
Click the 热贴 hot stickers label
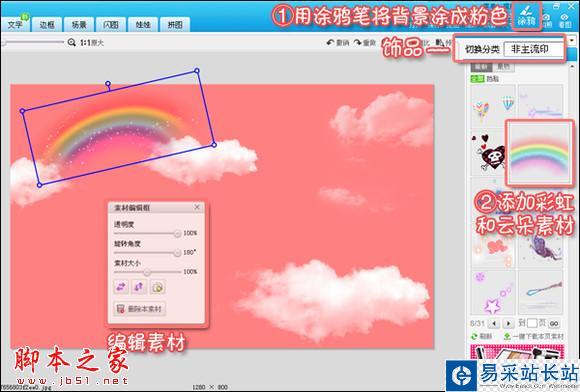(493, 78)
